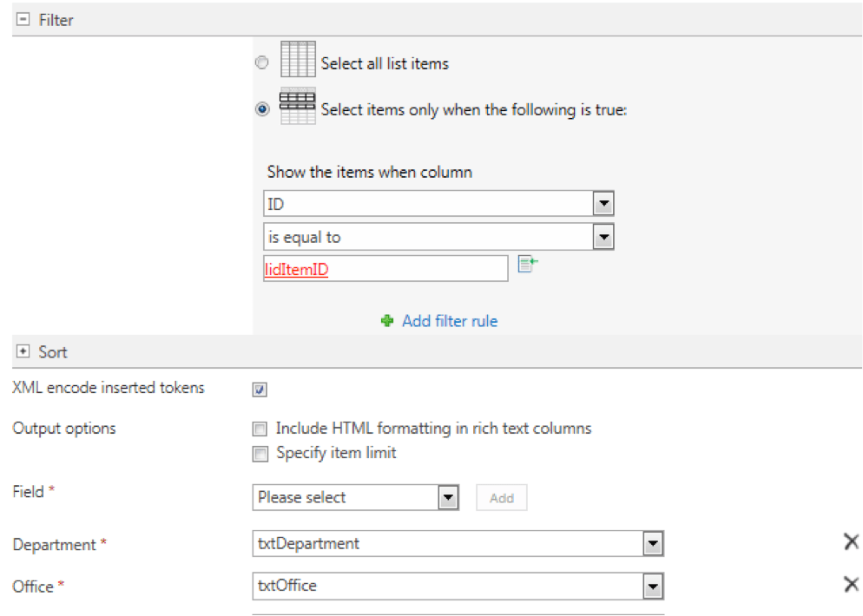Click the all list items table icon
The width and height of the screenshot is (863, 616).
click(x=298, y=60)
